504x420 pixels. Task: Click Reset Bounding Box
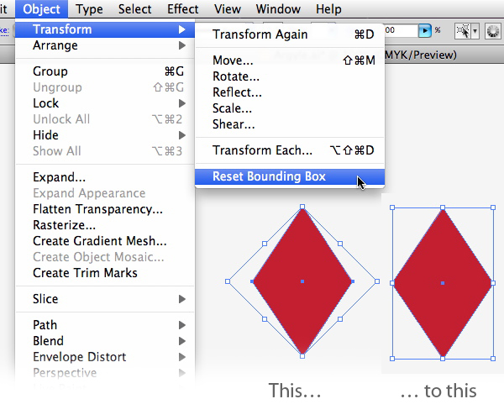[290, 176]
